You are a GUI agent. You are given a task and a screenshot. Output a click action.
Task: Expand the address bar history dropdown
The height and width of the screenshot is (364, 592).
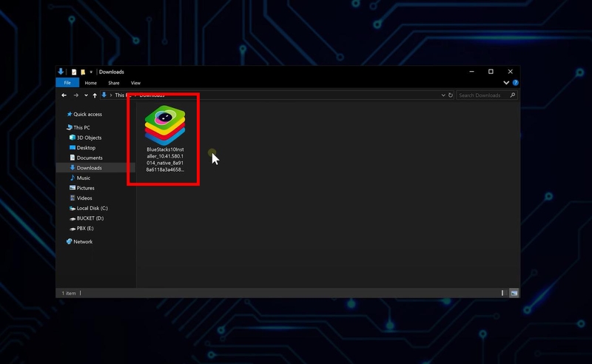point(443,95)
